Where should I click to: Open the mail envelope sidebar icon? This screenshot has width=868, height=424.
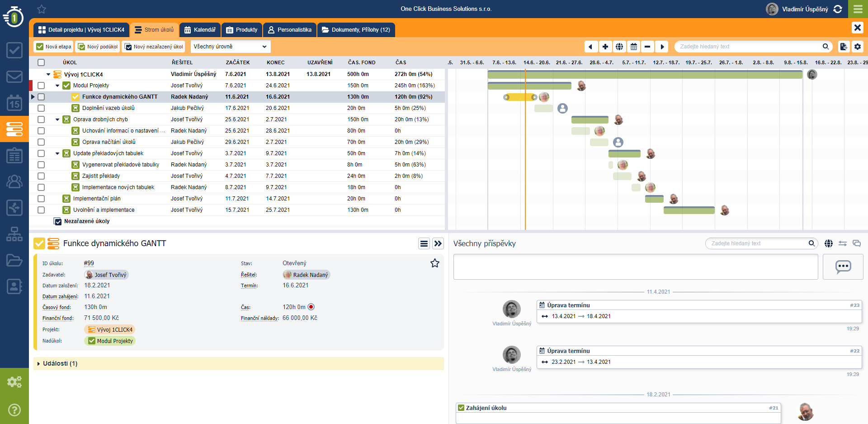pyautogui.click(x=14, y=76)
